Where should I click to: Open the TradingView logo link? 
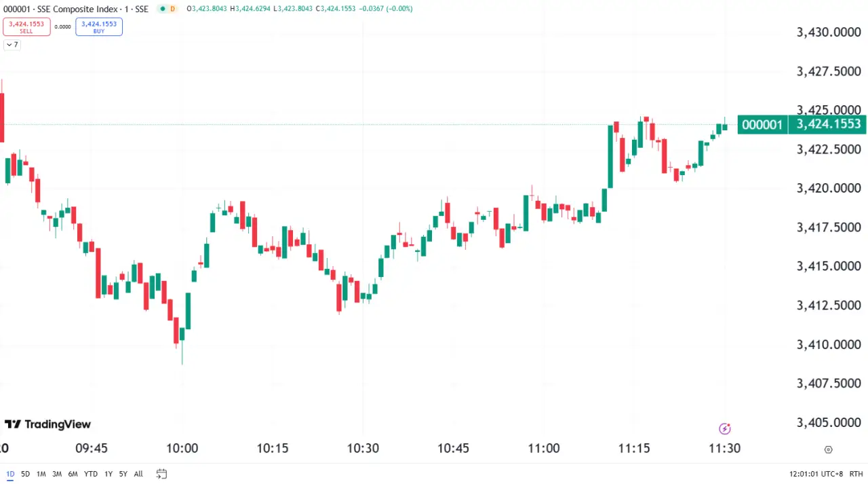point(47,424)
